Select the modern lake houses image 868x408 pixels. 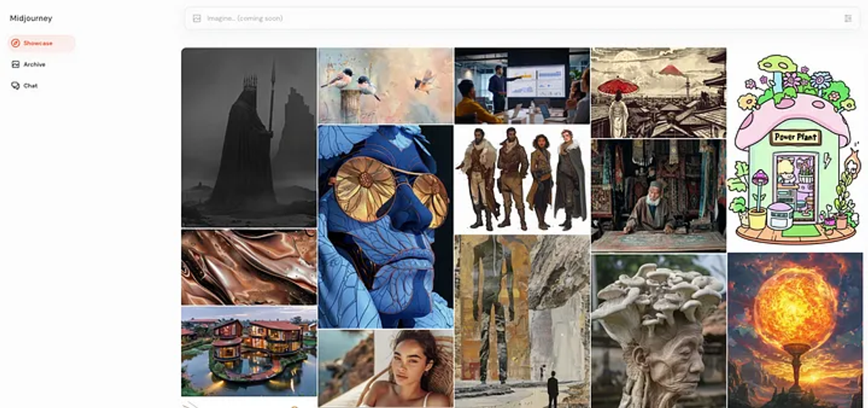(249, 351)
